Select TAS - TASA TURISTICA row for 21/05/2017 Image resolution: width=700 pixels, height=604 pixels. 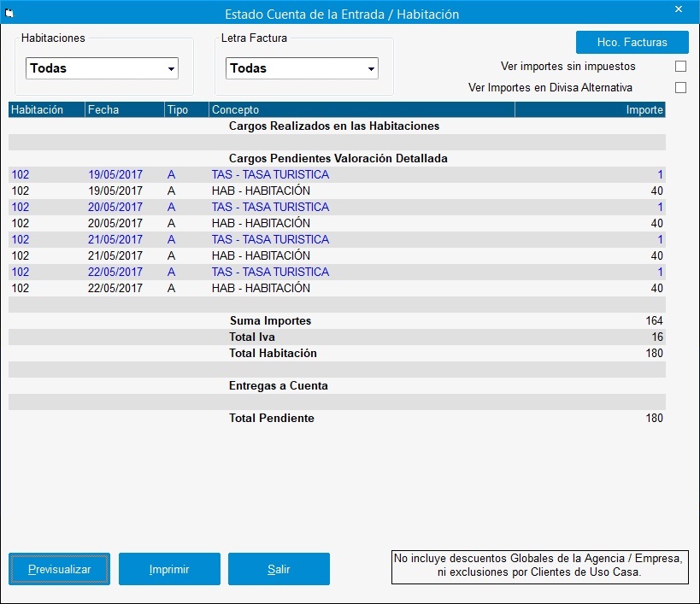pyautogui.click(x=337, y=239)
